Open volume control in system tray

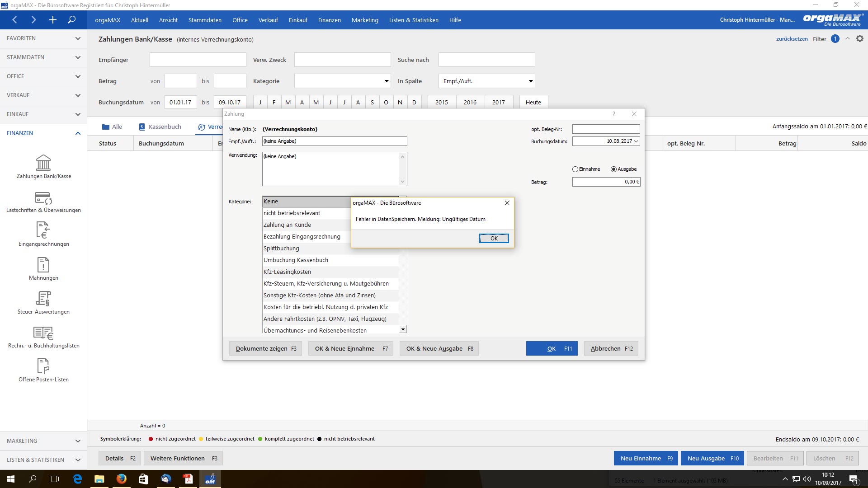coord(807,479)
